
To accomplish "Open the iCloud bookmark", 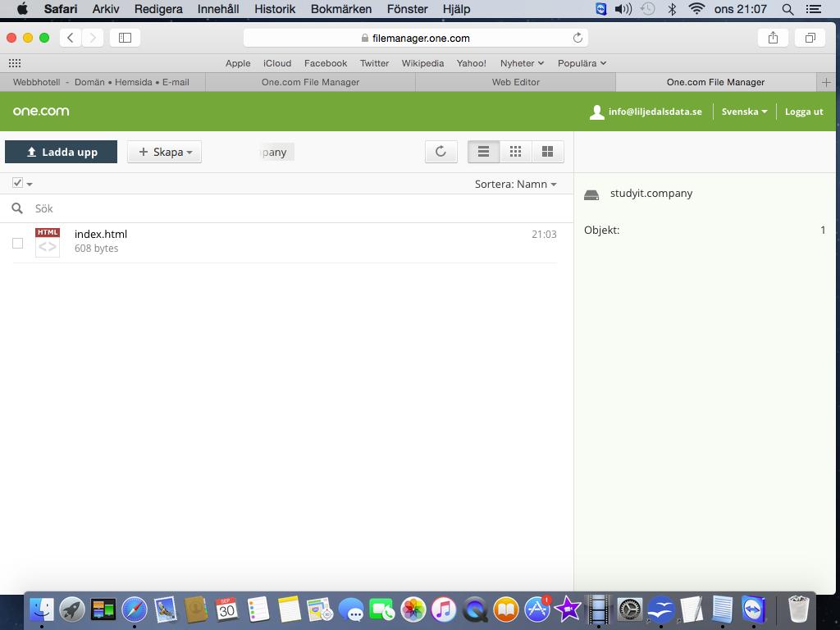I will pyautogui.click(x=277, y=63).
